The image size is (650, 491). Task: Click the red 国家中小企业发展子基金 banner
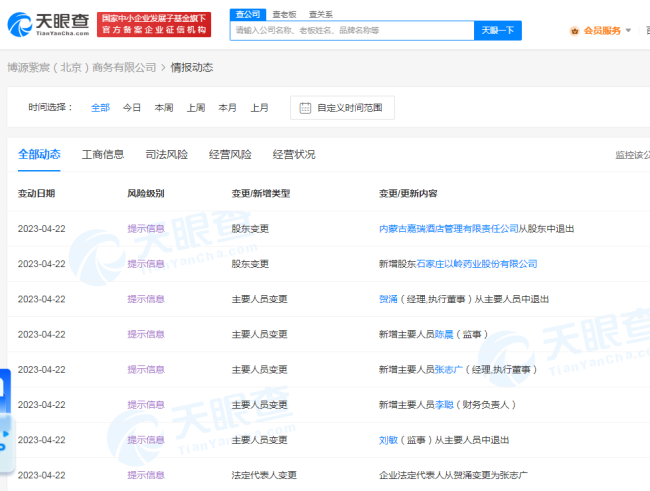click(155, 24)
